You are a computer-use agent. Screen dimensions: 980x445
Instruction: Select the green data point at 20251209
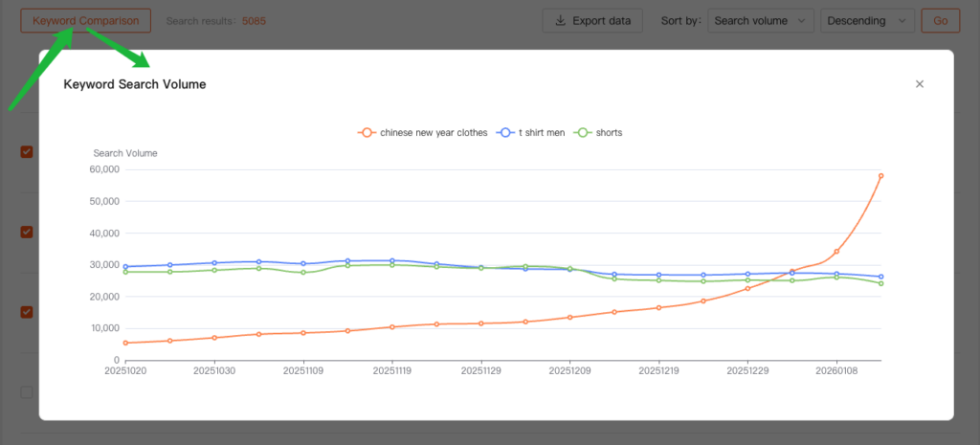[570, 269]
